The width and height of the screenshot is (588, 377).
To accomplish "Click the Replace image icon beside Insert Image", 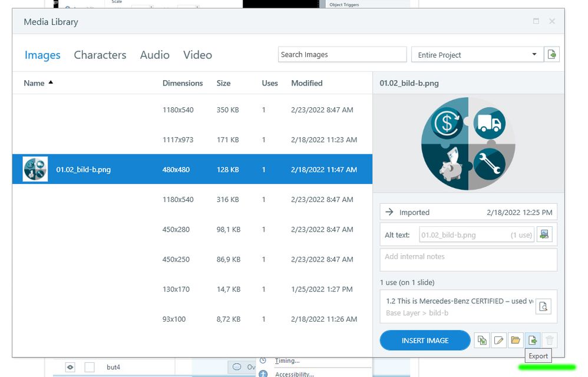I will click(482, 340).
